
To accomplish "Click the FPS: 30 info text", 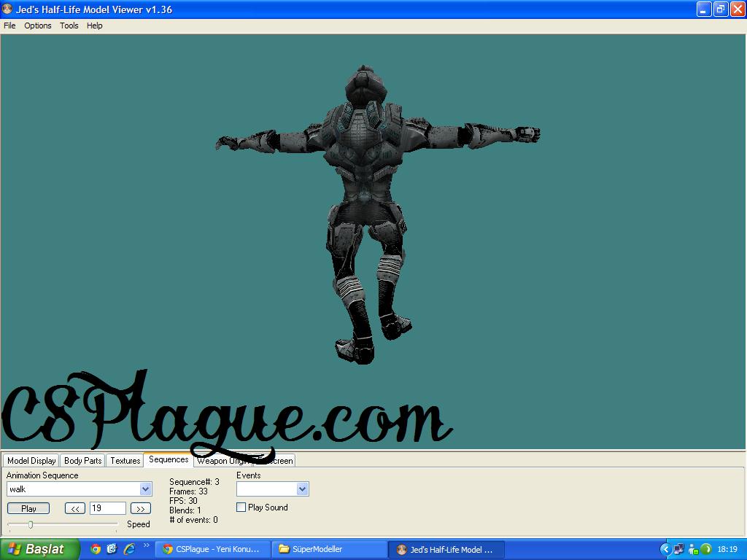I will [183, 500].
